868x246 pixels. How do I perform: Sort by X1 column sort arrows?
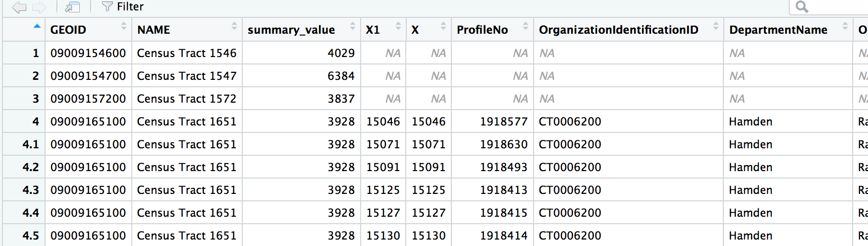398,27
